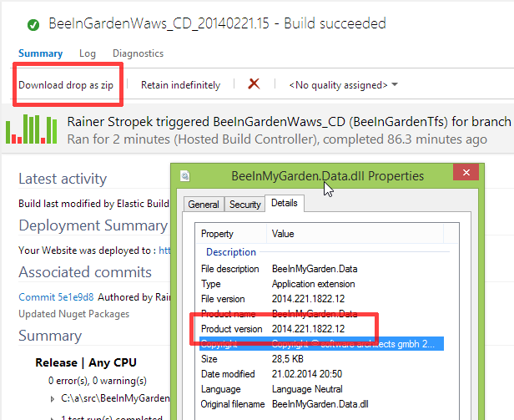Select the Security tab in Properties dialog
514x420 pixels.
pos(244,205)
